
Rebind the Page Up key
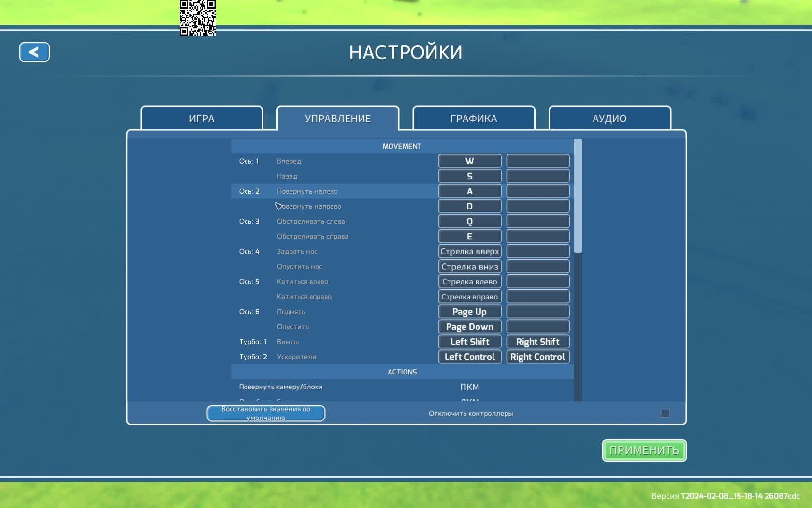(x=470, y=312)
